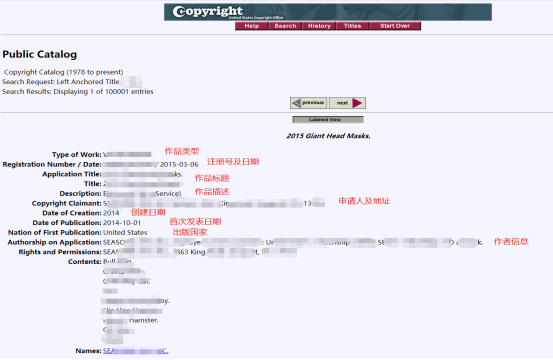The image size is (553, 360).
Task: Click the Copyright logo banner
Action: pyautogui.click(x=328, y=12)
